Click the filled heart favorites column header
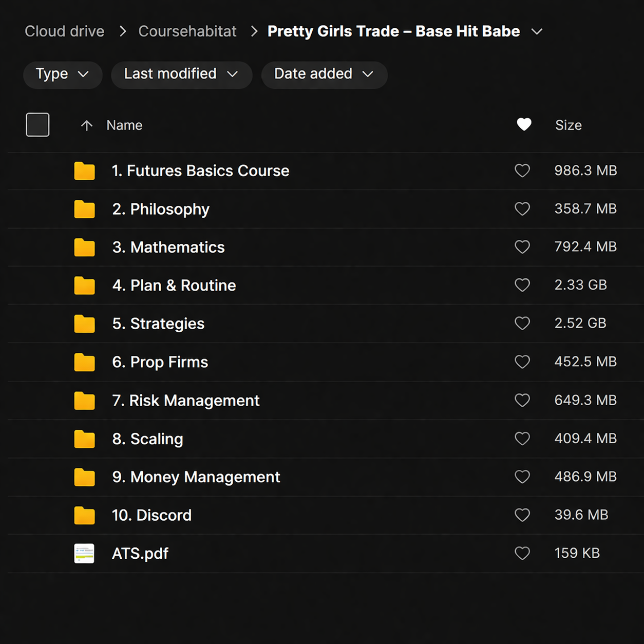This screenshot has width=644, height=644. [524, 125]
